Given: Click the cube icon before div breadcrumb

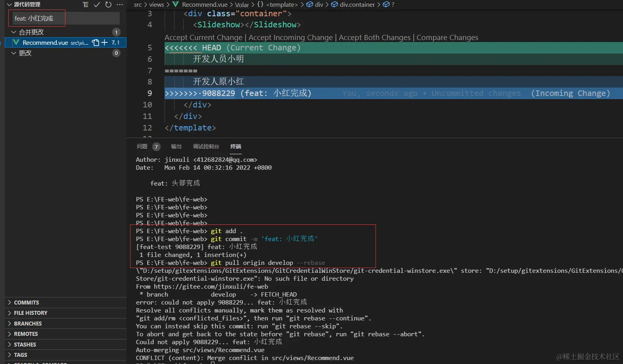Looking at the screenshot, I should coord(310,4).
